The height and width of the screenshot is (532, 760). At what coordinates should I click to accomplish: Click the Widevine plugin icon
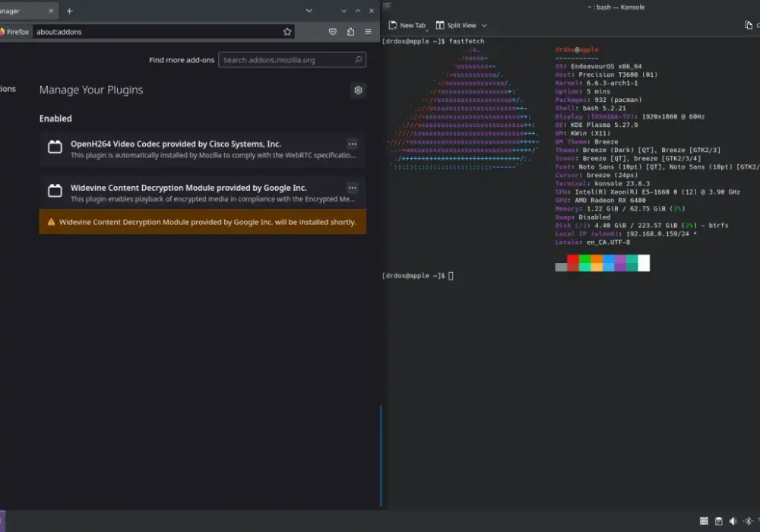coord(55,191)
